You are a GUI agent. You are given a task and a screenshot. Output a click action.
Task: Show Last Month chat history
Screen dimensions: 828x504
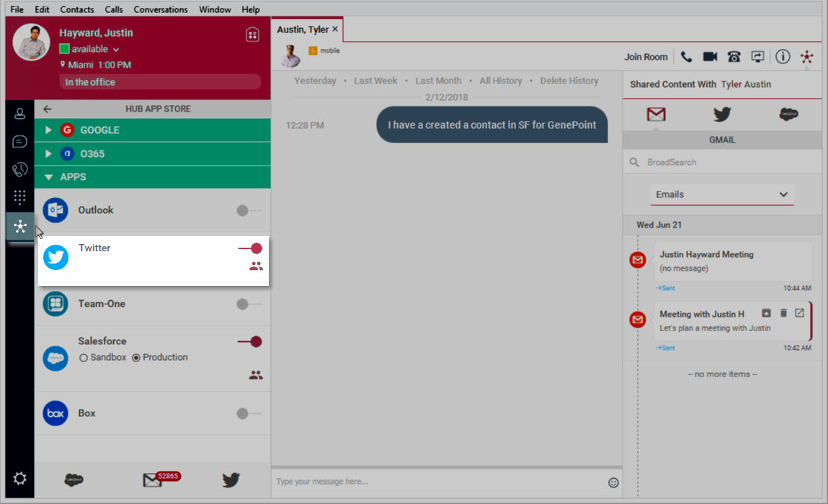[x=438, y=81]
